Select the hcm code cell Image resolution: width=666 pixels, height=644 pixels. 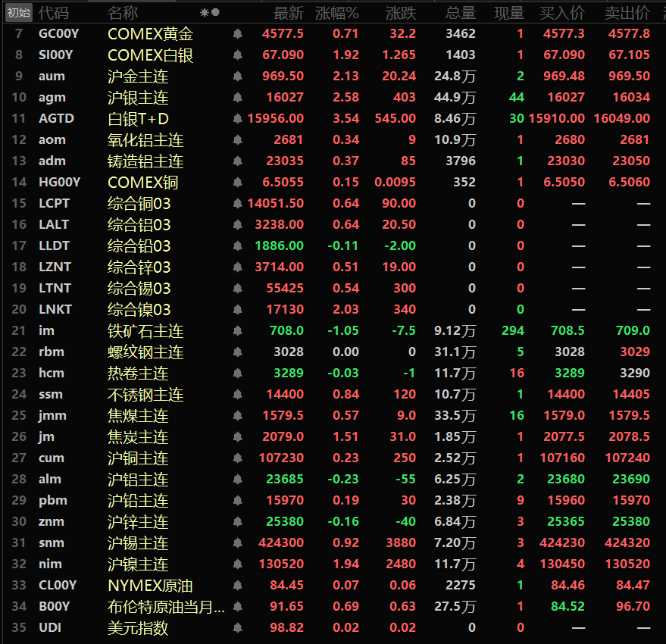[52, 374]
